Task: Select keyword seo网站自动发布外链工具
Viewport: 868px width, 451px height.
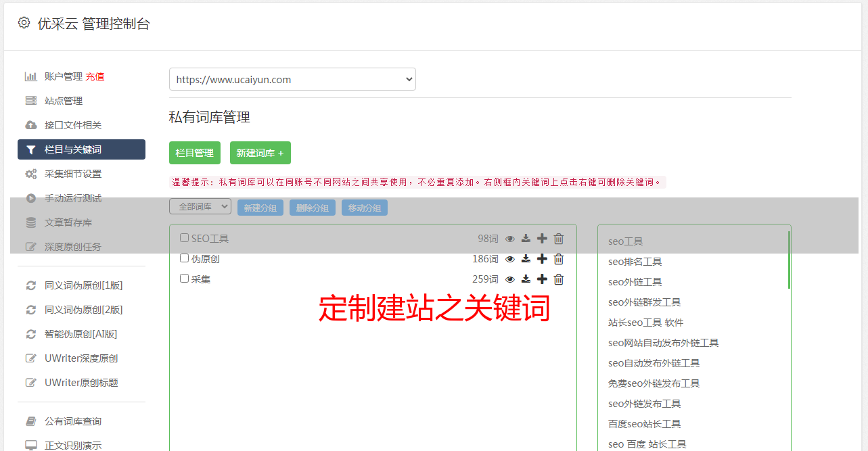Action: (663, 343)
